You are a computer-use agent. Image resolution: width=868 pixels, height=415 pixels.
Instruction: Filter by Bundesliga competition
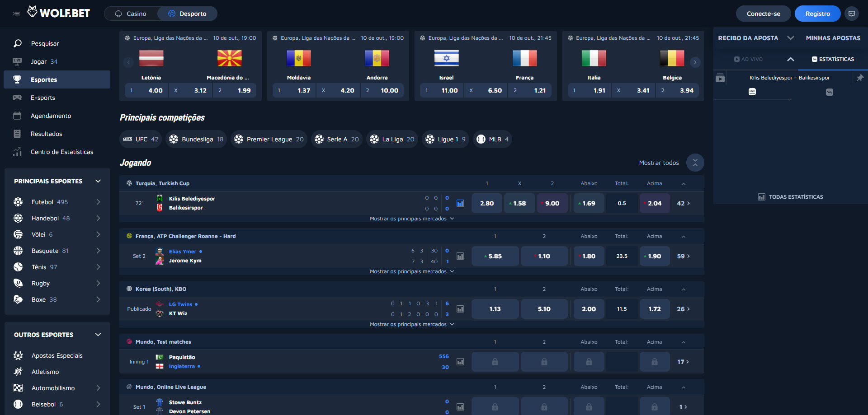196,139
